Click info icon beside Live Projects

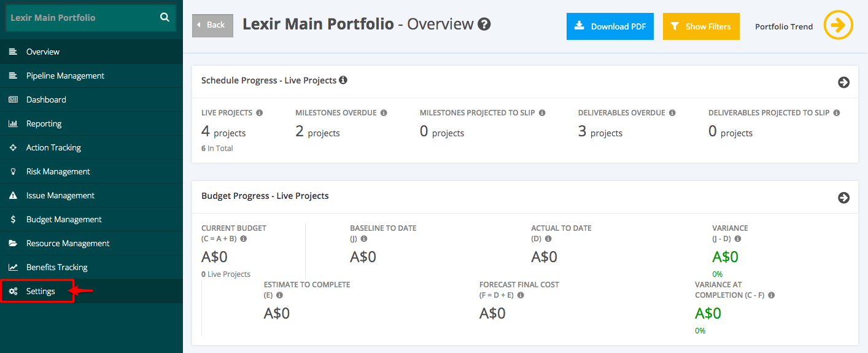coord(259,113)
